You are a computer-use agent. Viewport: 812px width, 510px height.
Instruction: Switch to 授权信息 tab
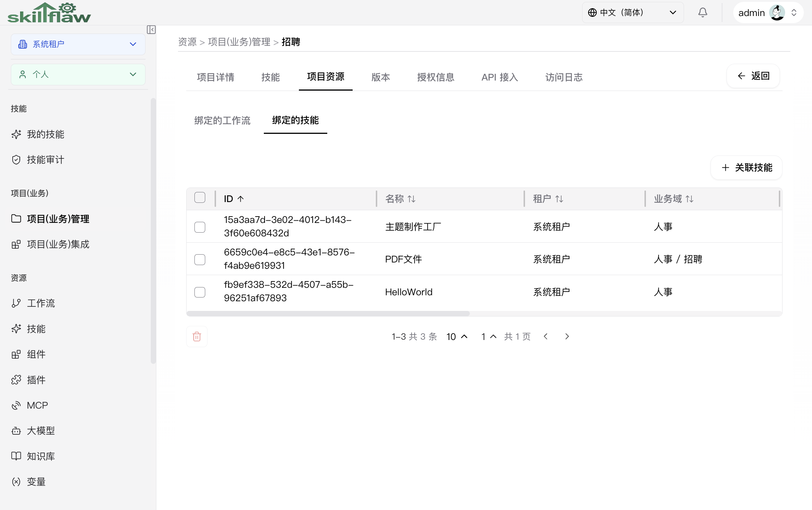point(436,77)
